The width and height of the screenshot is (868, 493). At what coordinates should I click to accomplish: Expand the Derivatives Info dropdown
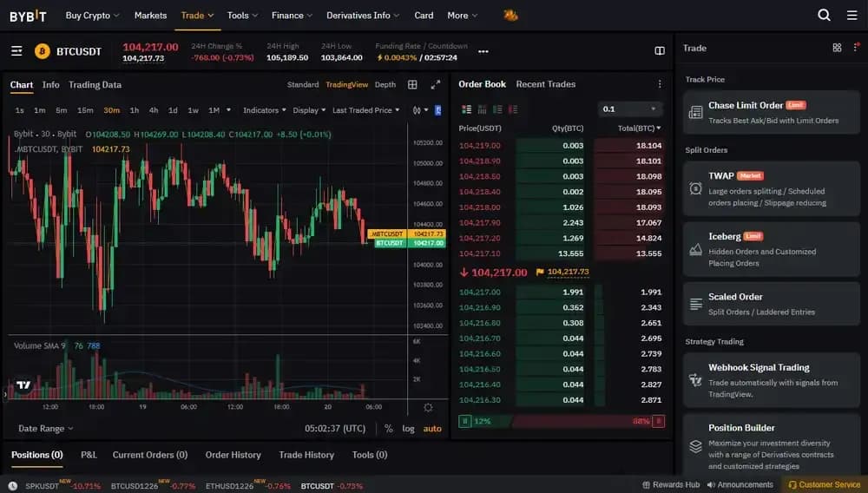point(363,16)
